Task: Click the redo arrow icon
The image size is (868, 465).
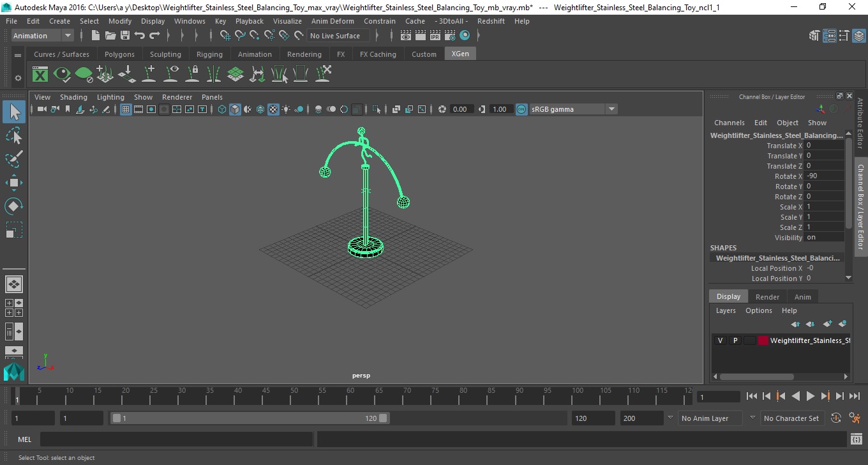Action: (154, 36)
